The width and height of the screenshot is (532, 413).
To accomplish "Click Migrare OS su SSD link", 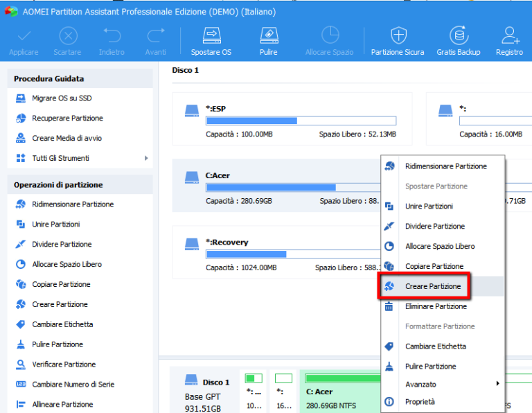I will [62, 98].
